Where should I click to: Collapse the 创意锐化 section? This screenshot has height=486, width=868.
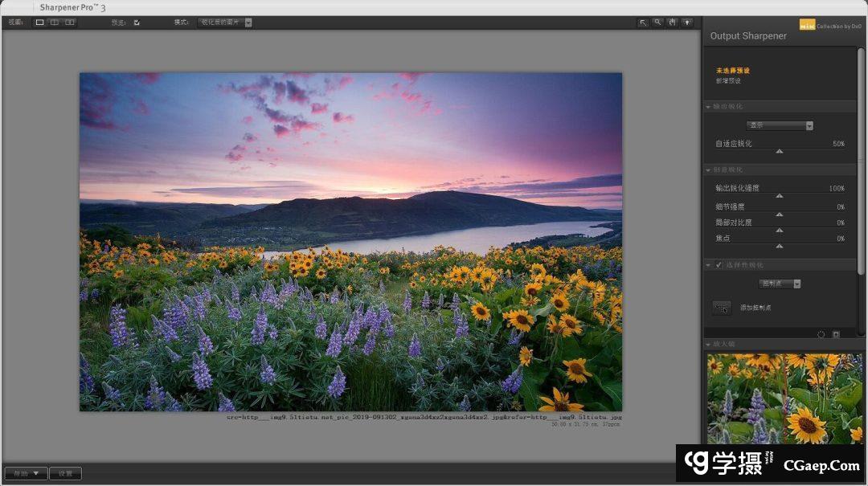(x=708, y=170)
